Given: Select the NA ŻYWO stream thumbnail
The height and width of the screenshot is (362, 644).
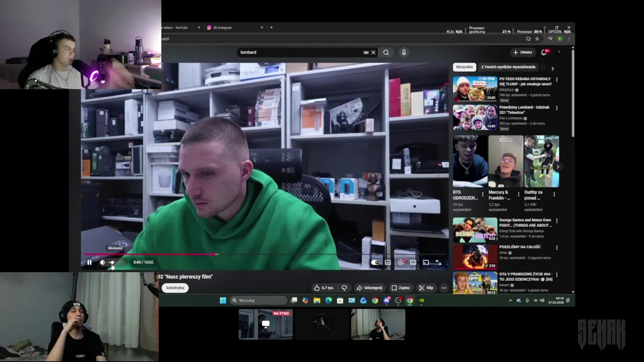Looking at the screenshot, I should coord(266,324).
